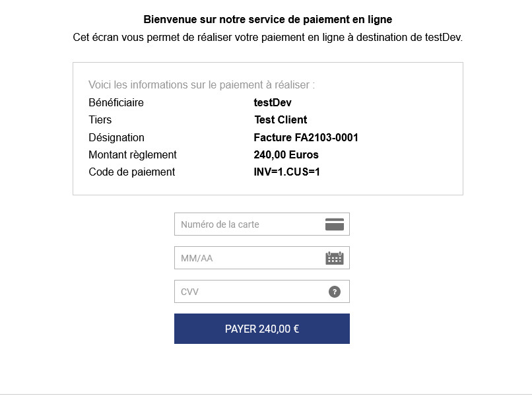Click the 240,00 Euros amount value
The image size is (532, 398).
tap(286, 154)
